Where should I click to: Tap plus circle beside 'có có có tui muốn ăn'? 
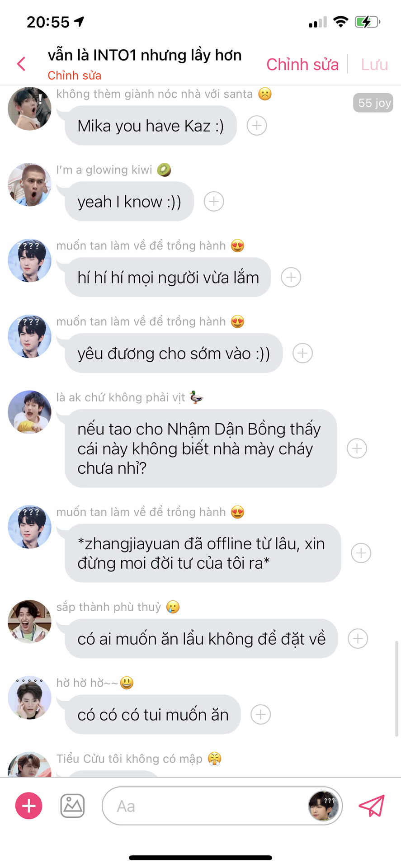coord(261,714)
